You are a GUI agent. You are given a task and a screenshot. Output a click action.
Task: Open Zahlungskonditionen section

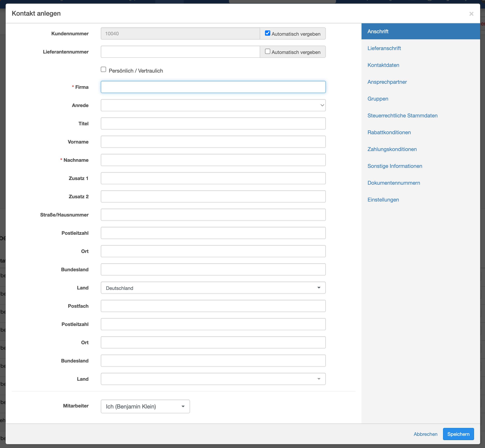coord(392,149)
